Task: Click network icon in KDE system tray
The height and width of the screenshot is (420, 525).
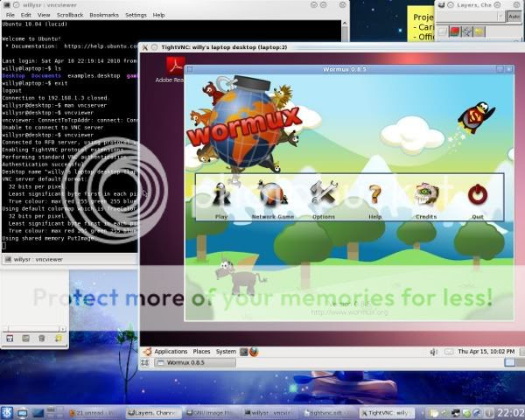Action: [x=456, y=413]
